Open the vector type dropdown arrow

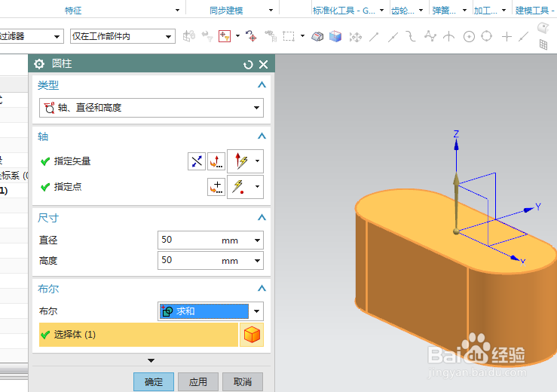pyautogui.click(x=258, y=161)
